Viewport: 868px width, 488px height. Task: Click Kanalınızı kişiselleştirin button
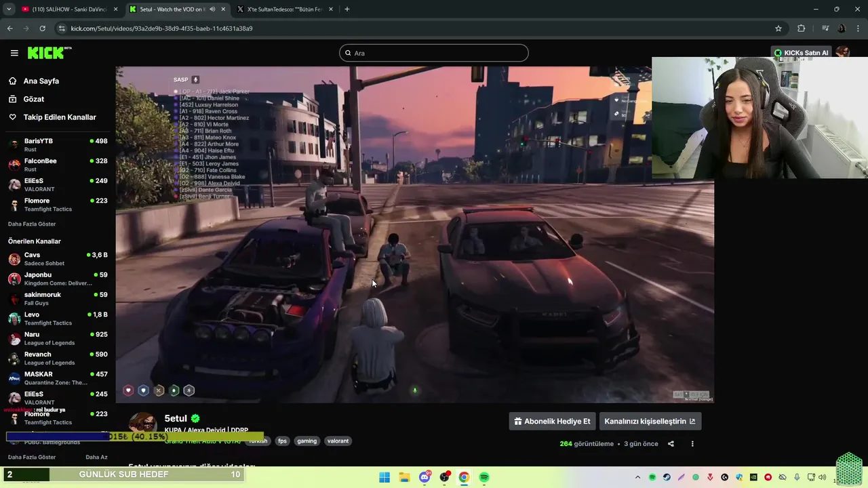coord(650,421)
